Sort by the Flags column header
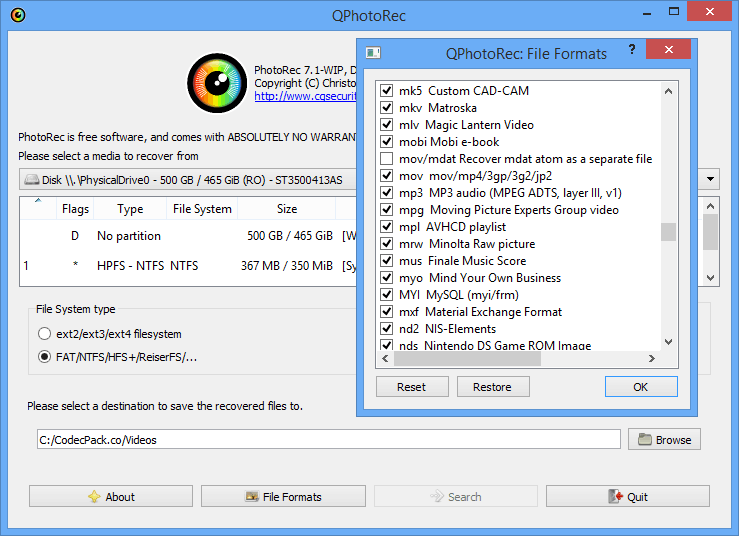 (75, 209)
